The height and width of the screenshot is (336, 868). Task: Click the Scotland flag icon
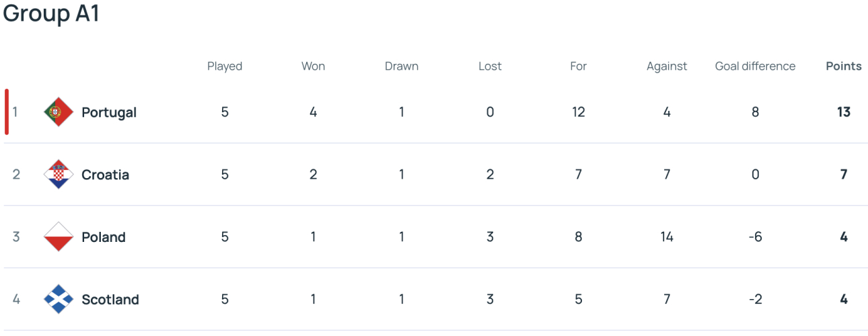click(x=59, y=300)
